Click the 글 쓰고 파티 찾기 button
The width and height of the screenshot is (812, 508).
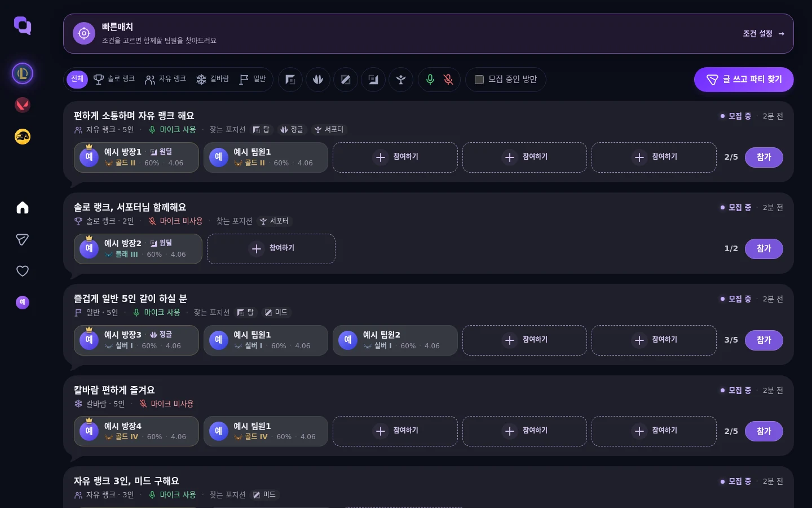[x=744, y=80]
